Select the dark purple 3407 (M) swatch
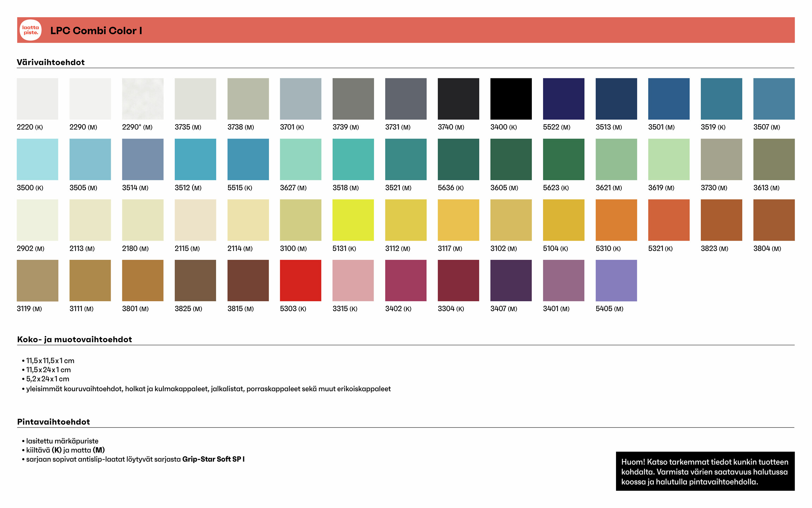The width and height of the screenshot is (812, 508). tap(511, 280)
